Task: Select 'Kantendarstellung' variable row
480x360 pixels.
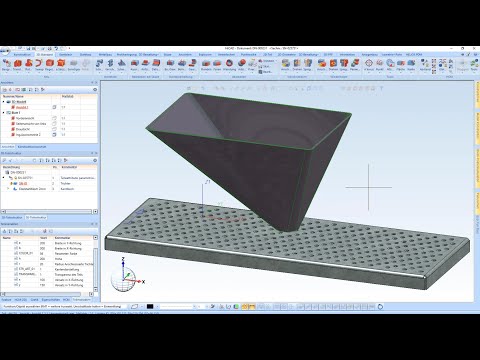Action: [47, 269]
